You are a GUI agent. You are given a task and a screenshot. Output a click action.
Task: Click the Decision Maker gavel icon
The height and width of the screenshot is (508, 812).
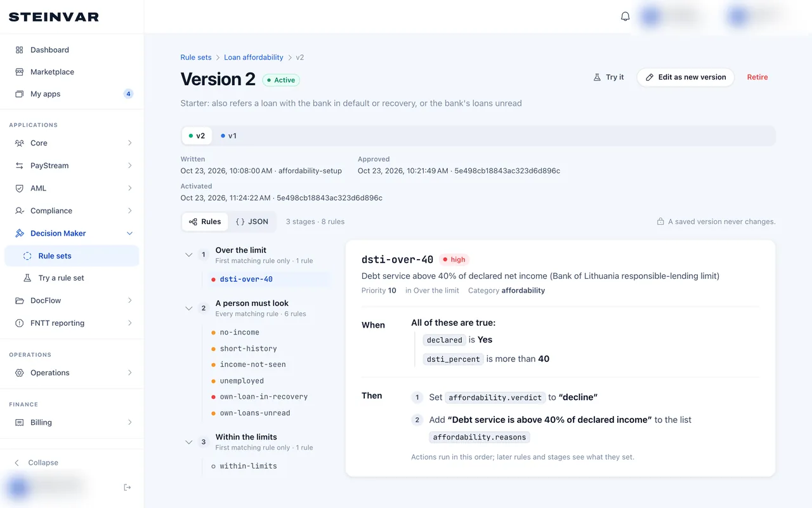[19, 233]
